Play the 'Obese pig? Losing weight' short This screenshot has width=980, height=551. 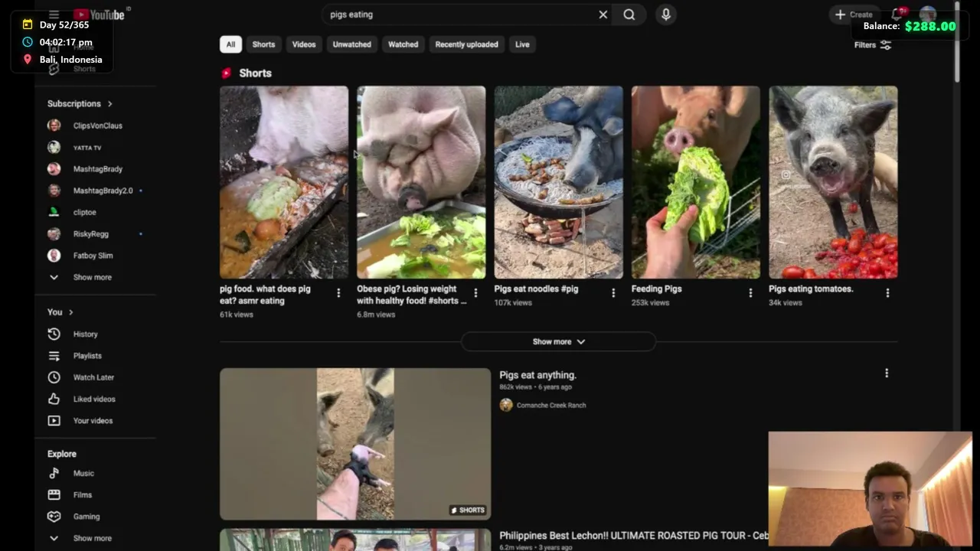tap(421, 182)
